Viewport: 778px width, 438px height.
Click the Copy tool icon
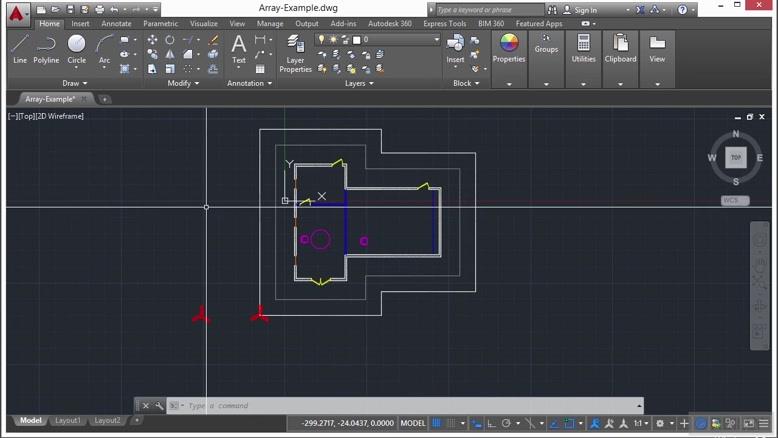tap(152, 54)
